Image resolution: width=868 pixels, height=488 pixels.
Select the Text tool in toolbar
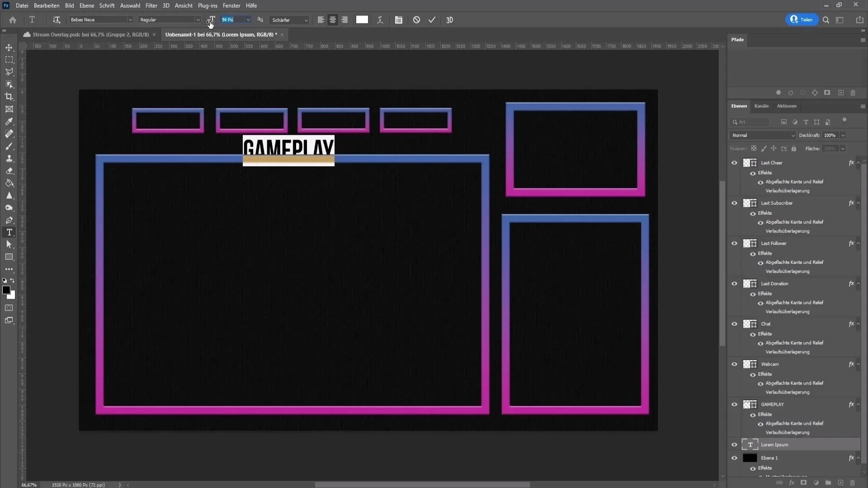click(9, 233)
